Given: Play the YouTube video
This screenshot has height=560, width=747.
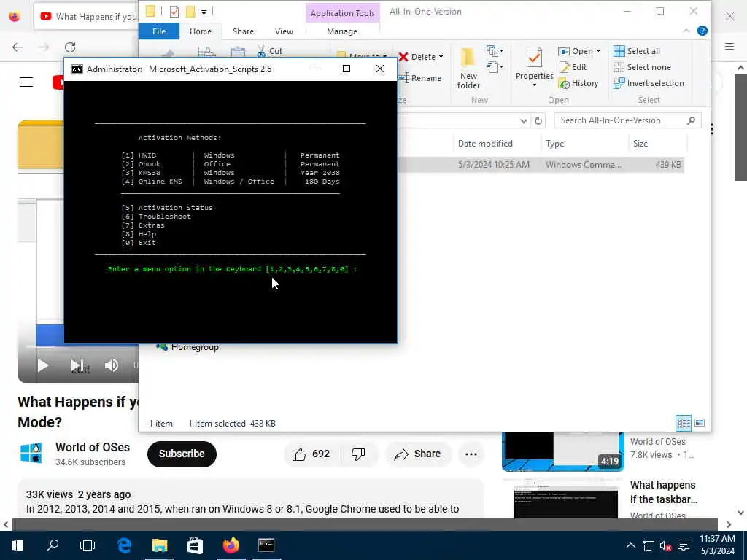Looking at the screenshot, I should [42, 366].
